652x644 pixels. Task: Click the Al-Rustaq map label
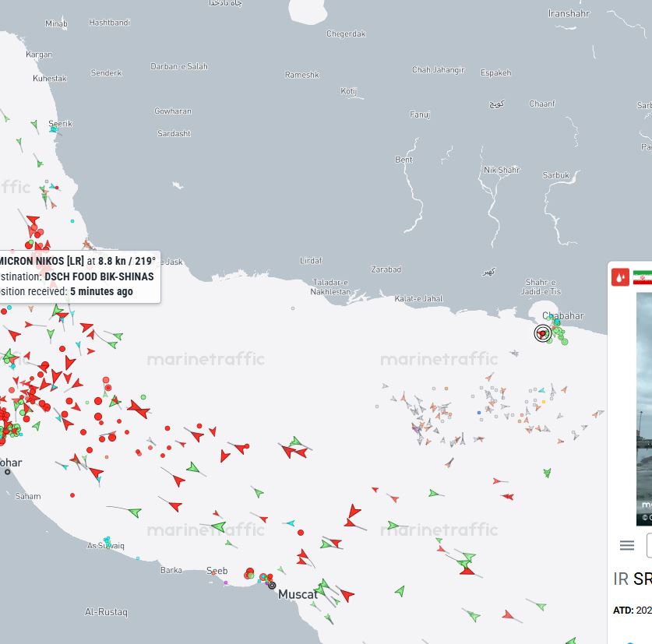pos(107,612)
